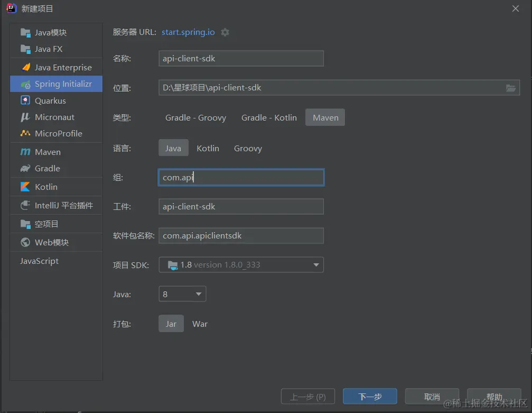Image resolution: width=532 pixels, height=413 pixels.
Task: Select Kotlin label in the sidebar
Action: point(46,187)
